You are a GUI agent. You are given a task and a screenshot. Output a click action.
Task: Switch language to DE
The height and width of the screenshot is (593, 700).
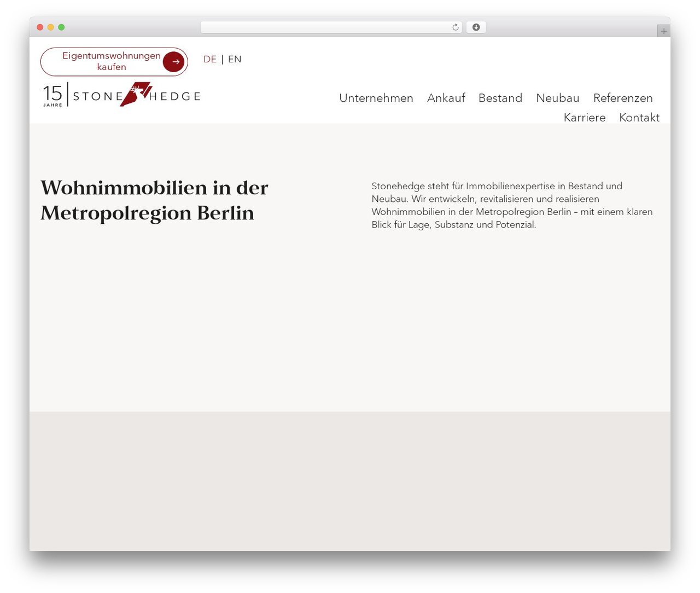(210, 59)
